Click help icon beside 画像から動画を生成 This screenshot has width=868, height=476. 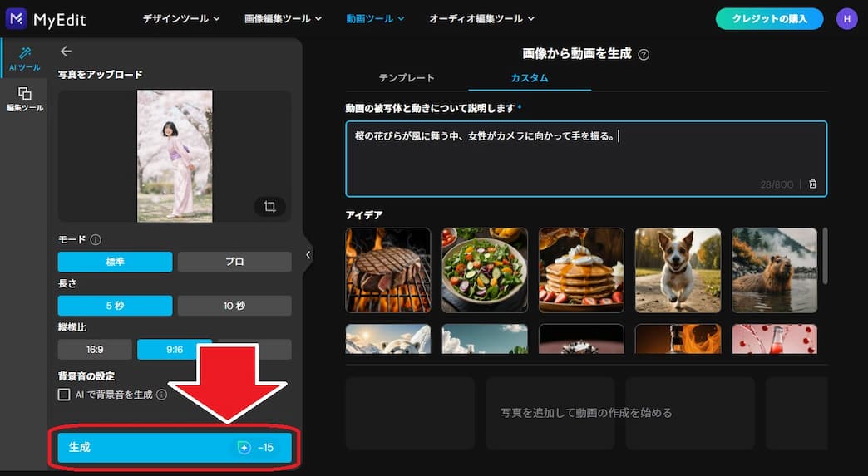coord(644,55)
